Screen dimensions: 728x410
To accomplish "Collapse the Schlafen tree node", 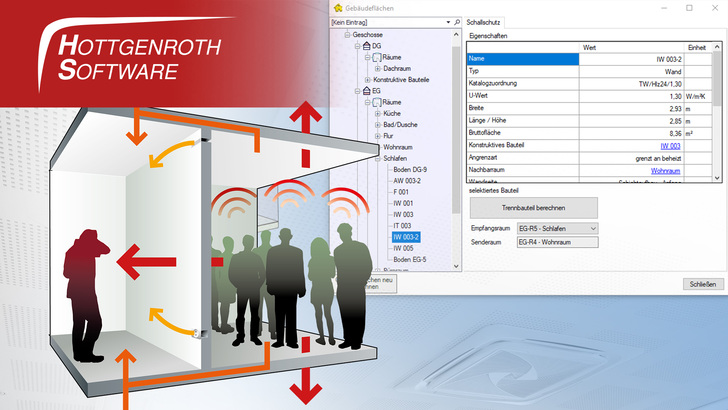I will (x=377, y=158).
